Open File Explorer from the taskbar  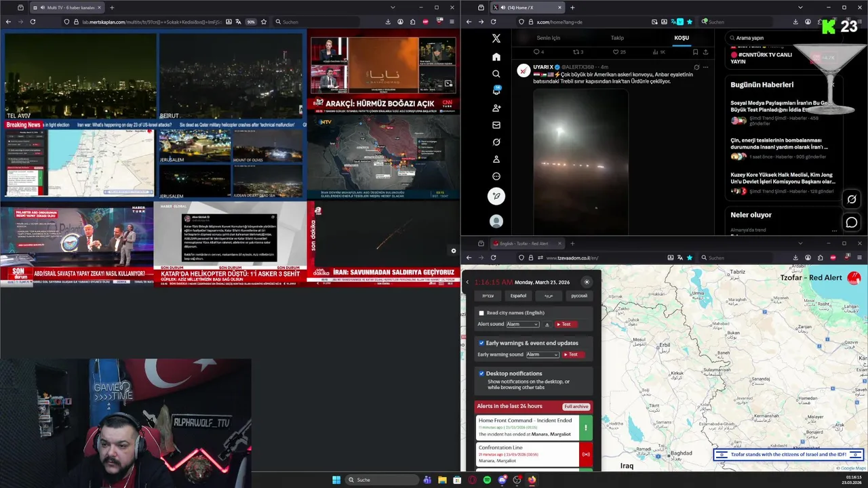click(442, 480)
